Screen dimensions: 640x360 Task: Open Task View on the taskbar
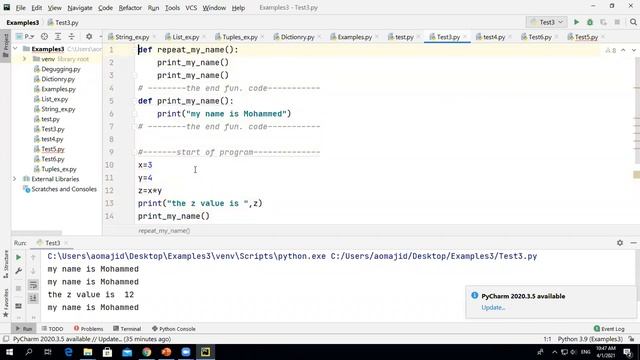[x=48, y=352]
